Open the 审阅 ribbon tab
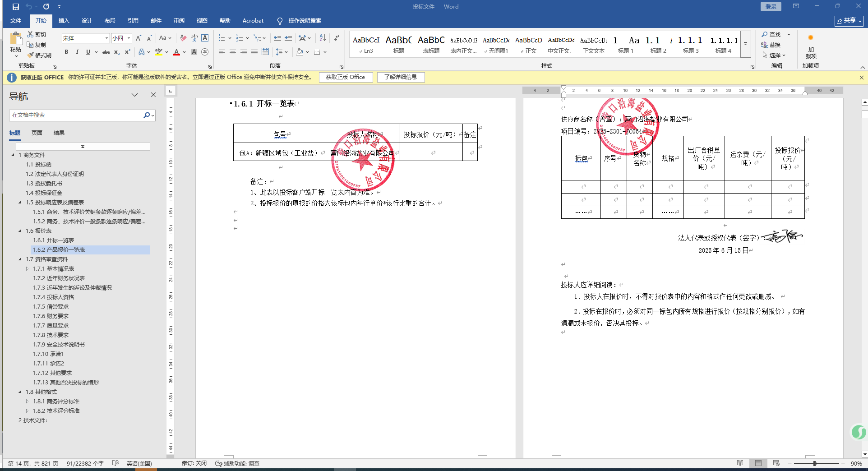868x471 pixels. [179, 21]
